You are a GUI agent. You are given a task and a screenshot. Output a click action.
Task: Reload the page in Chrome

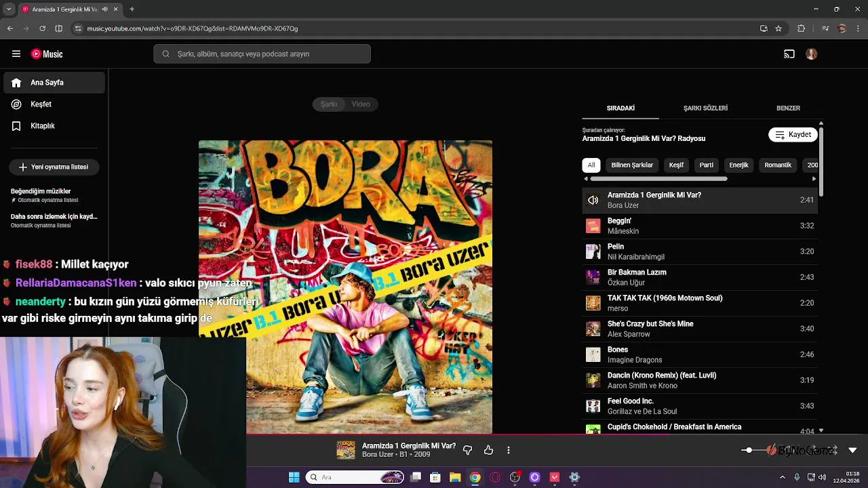coord(42,28)
